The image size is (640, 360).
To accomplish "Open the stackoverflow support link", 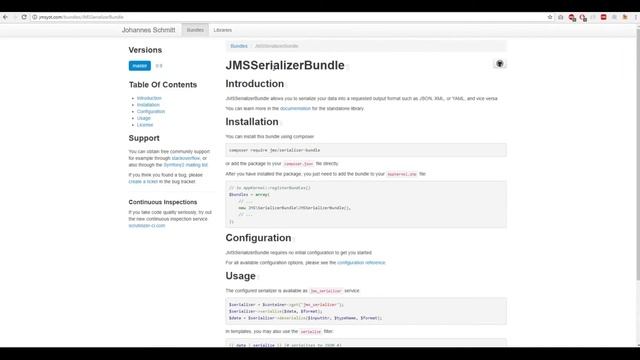I will (186, 158).
